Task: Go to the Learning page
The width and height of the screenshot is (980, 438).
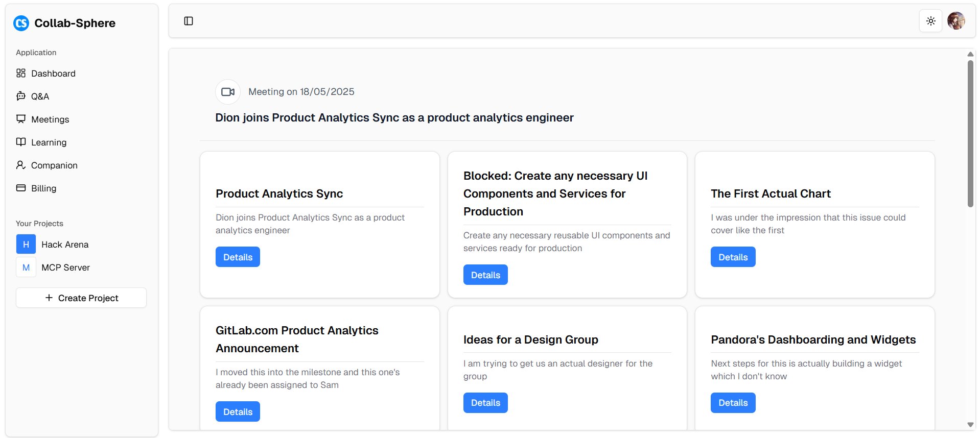Action: (x=49, y=142)
